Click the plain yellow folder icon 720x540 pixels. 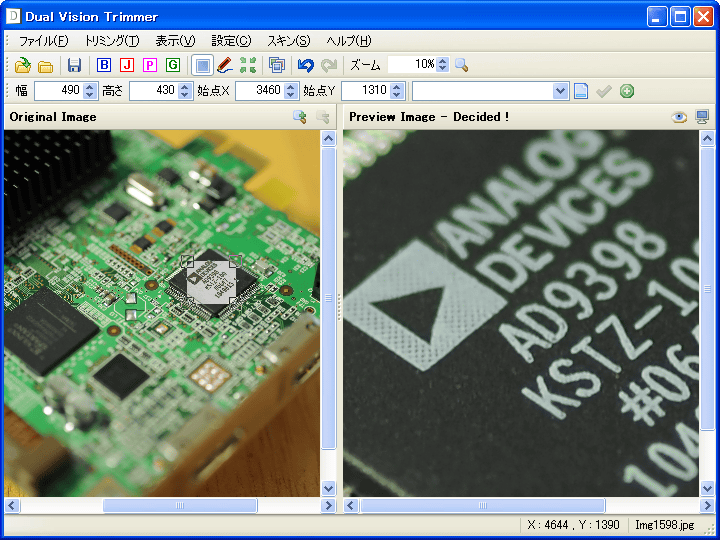pyautogui.click(x=45, y=66)
